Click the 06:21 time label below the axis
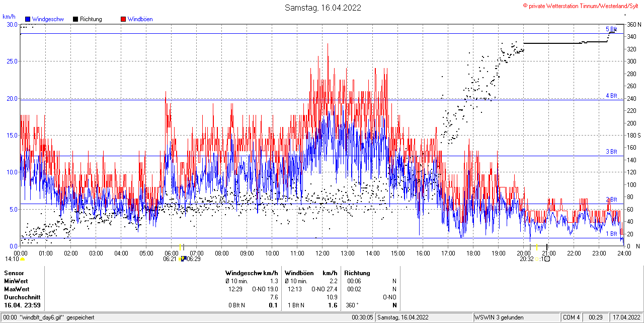The width and height of the screenshot is (644, 323). tap(170, 259)
